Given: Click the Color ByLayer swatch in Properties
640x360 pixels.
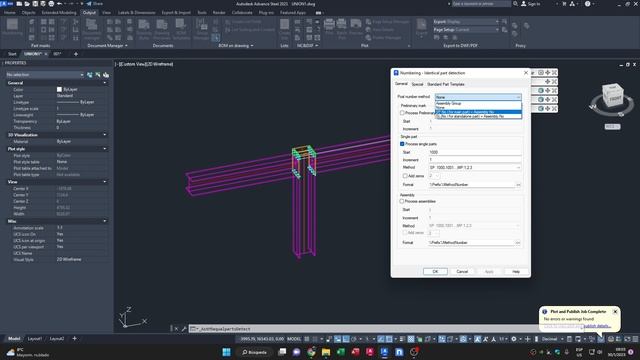Looking at the screenshot, I should 59,89.
